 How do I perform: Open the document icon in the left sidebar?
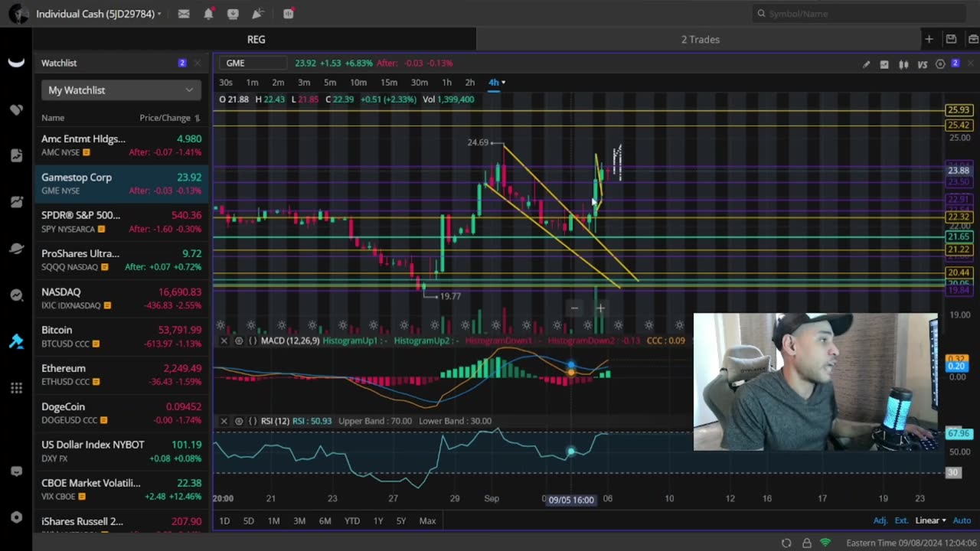(16, 155)
